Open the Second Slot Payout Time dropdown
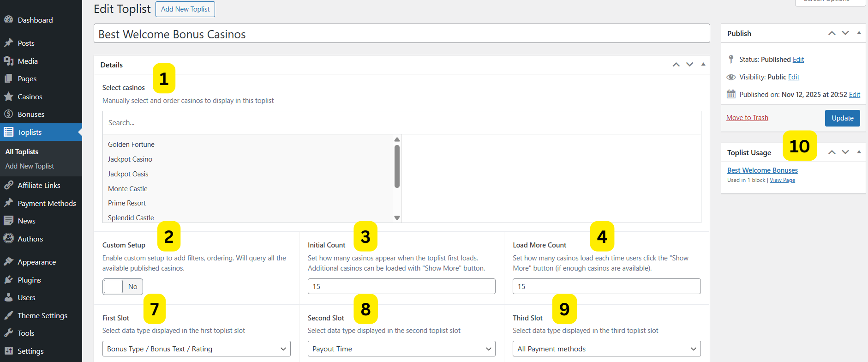 (401, 349)
